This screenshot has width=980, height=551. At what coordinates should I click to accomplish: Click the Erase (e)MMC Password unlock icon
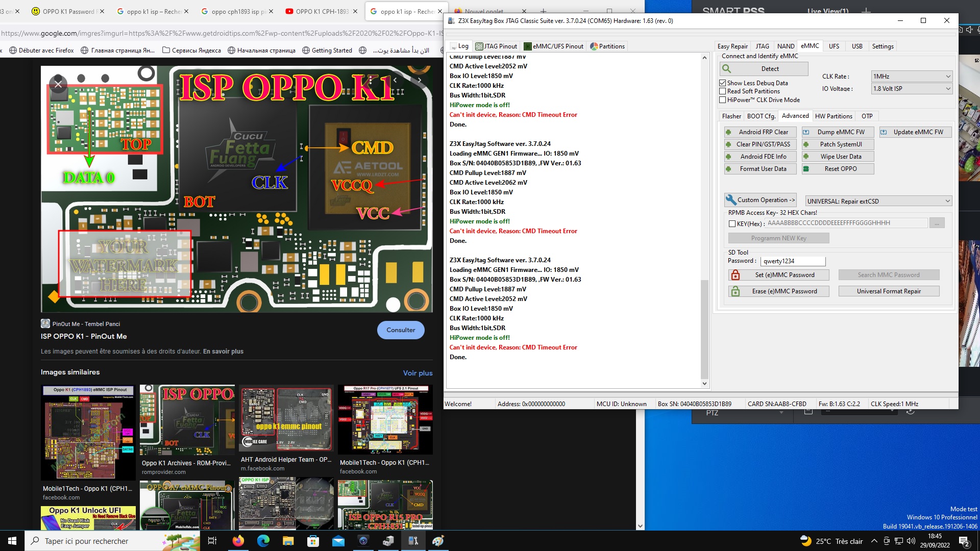(736, 291)
